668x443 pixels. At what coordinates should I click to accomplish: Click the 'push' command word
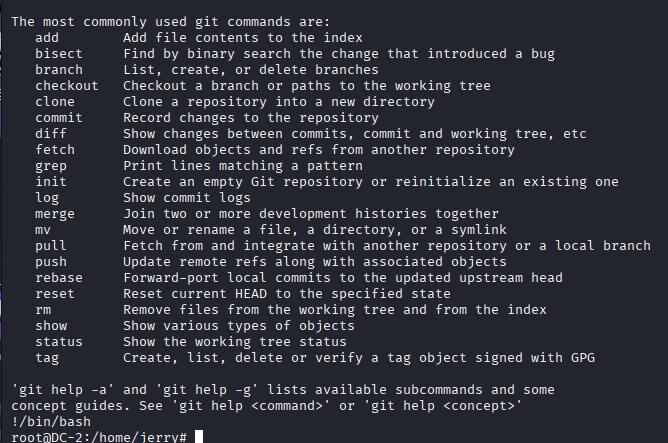pos(51,262)
